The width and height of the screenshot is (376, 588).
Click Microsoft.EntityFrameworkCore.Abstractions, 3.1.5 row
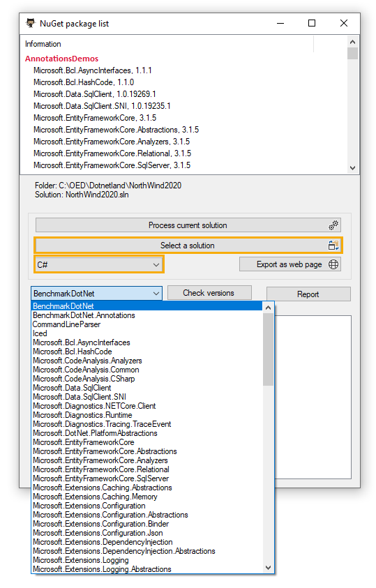(116, 130)
